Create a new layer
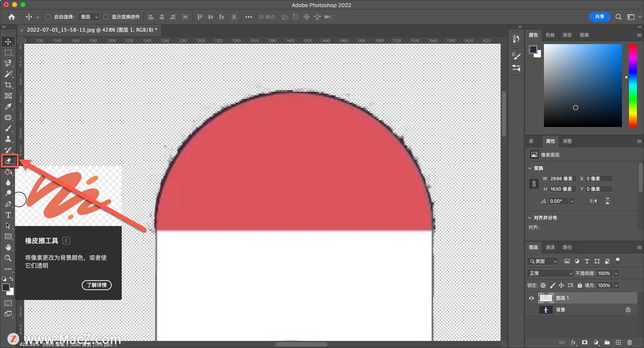 pyautogui.click(x=618, y=342)
